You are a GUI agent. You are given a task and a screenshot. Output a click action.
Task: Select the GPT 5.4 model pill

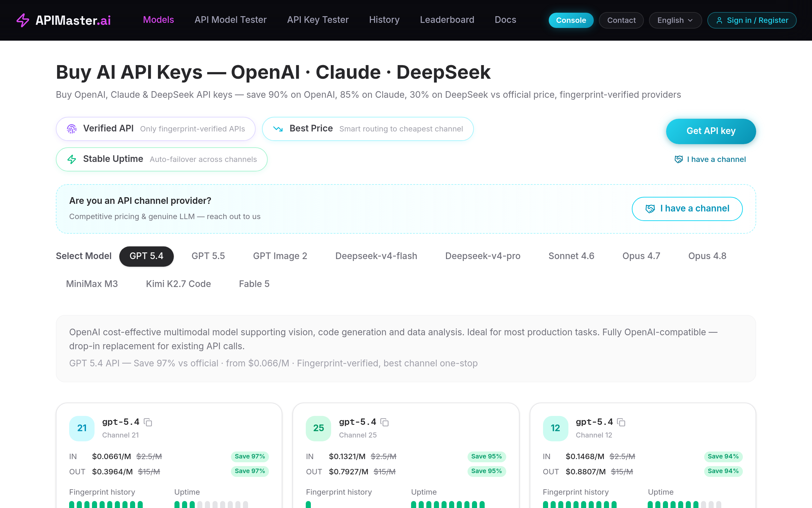click(146, 256)
